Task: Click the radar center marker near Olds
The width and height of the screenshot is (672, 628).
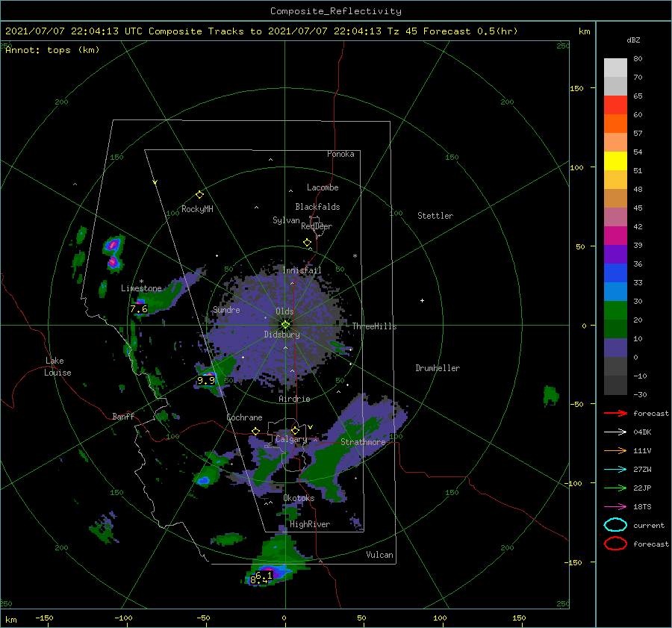Action: pos(285,325)
